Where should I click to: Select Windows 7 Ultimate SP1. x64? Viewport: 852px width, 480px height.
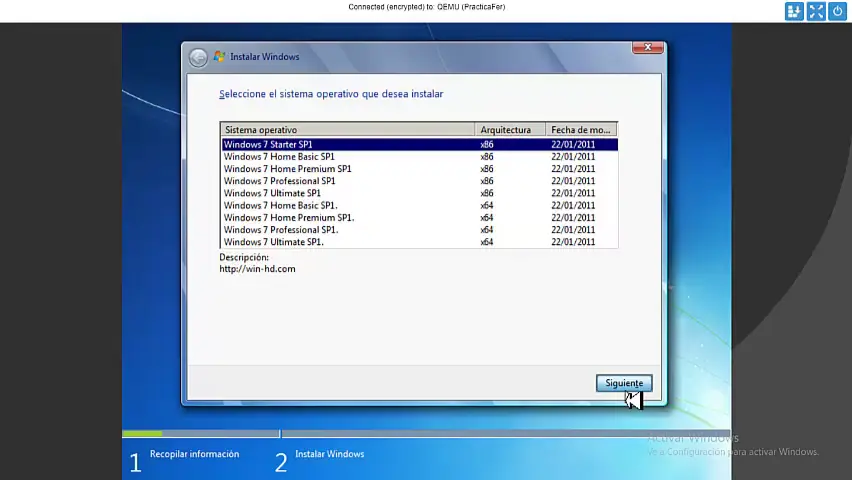419,242
